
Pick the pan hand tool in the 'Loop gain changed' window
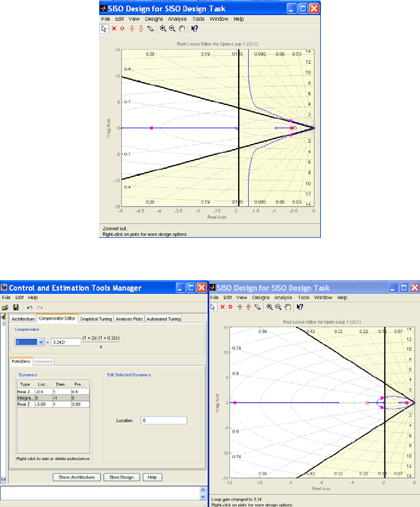[288, 307]
